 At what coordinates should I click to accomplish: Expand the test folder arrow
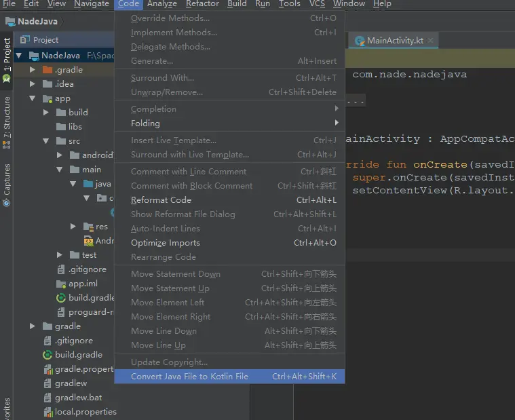(60, 255)
